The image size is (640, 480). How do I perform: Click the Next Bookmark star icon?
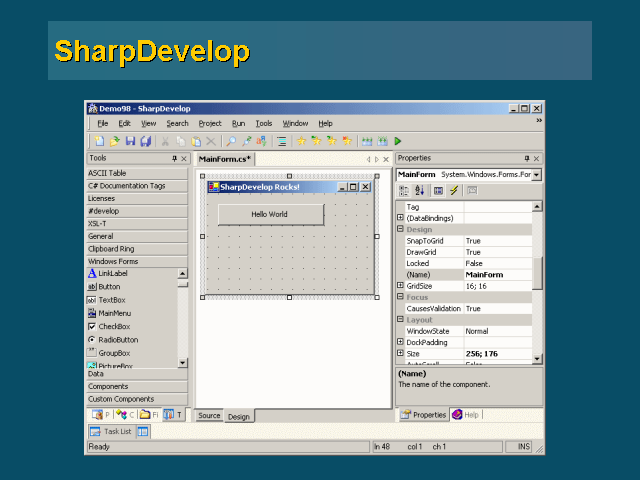coord(331,141)
